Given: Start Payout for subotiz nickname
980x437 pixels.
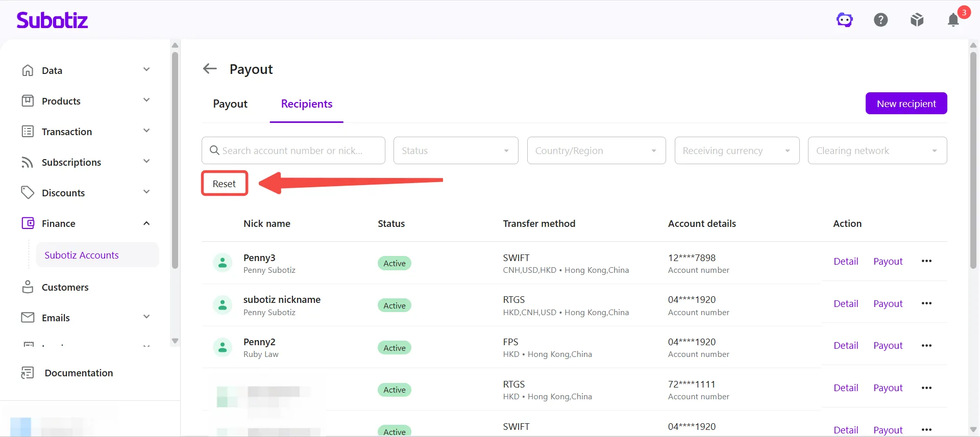Looking at the screenshot, I should coord(888,304).
